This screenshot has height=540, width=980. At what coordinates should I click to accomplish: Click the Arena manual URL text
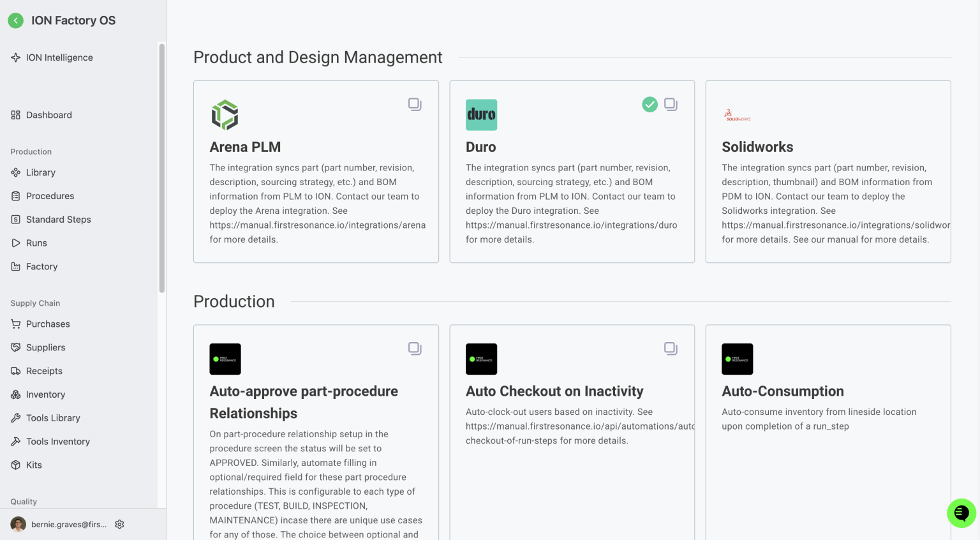tap(318, 225)
